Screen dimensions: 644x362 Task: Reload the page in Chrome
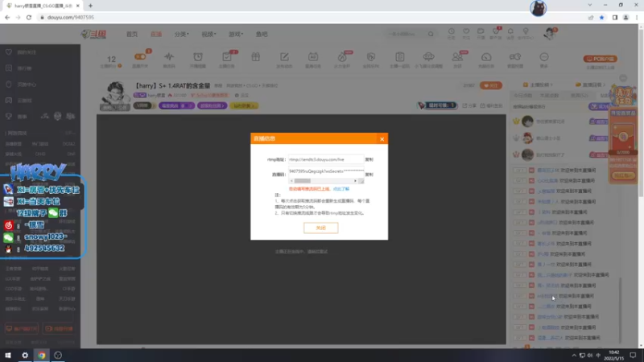(29, 17)
